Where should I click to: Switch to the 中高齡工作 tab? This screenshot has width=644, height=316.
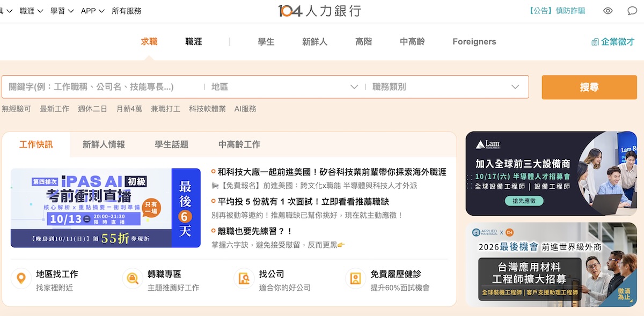coord(239,144)
